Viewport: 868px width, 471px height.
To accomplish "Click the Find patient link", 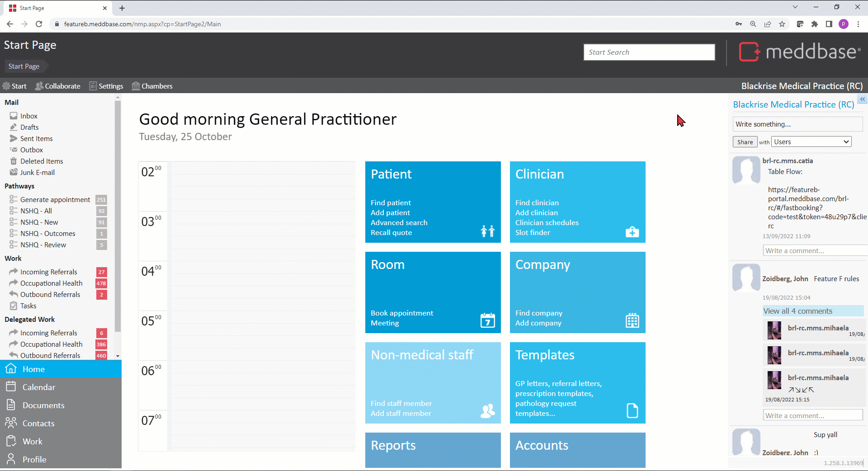I will coord(391,203).
